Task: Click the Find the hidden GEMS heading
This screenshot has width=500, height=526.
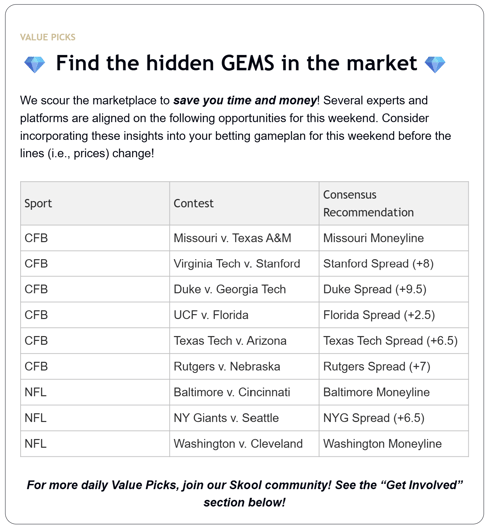Action: (236, 63)
